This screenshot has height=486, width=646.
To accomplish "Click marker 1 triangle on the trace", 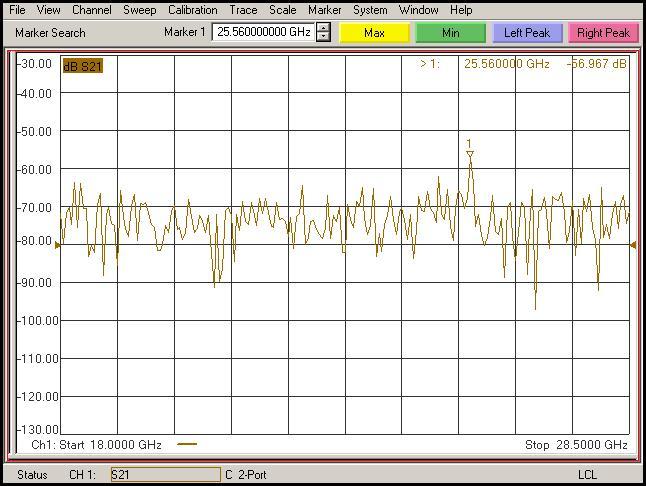I will pos(470,154).
